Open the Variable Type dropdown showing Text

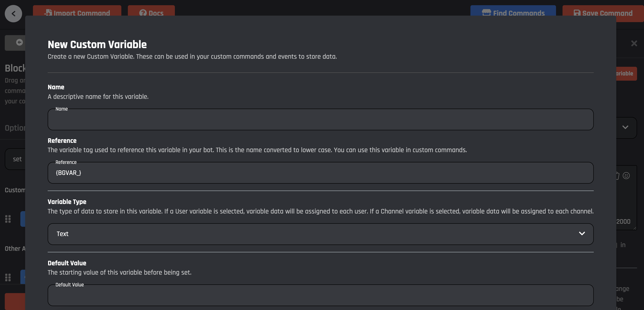click(x=320, y=234)
